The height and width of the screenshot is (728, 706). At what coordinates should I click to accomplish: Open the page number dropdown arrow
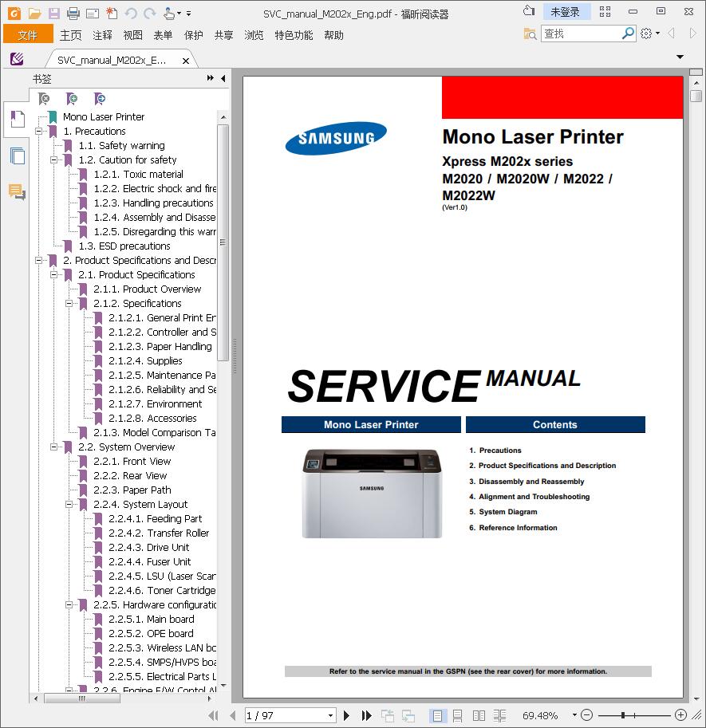tap(331, 715)
